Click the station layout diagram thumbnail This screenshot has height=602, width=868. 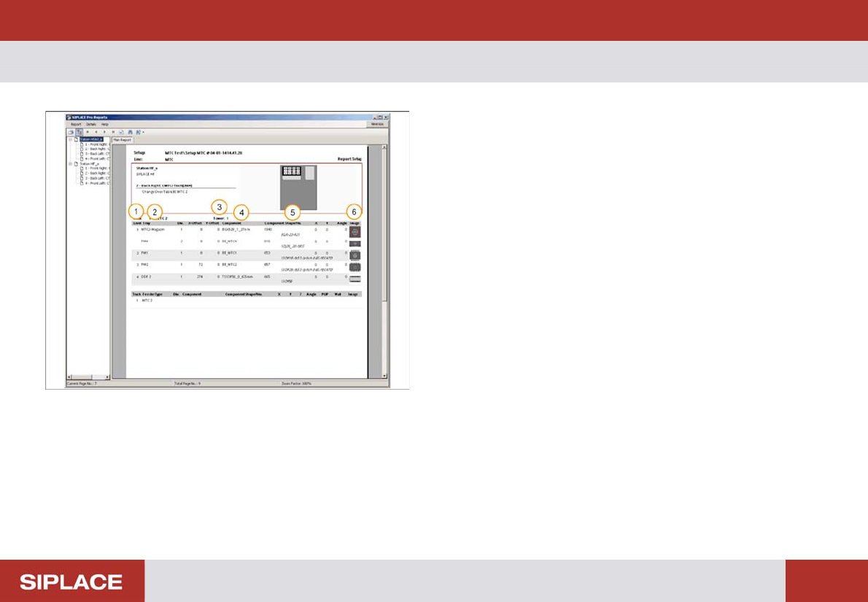click(x=299, y=188)
